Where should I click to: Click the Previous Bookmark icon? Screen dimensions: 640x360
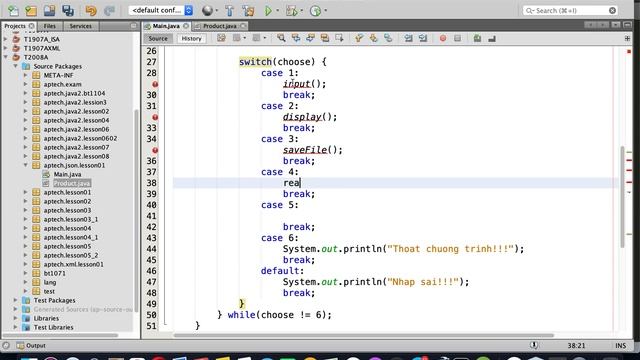coord(359,38)
